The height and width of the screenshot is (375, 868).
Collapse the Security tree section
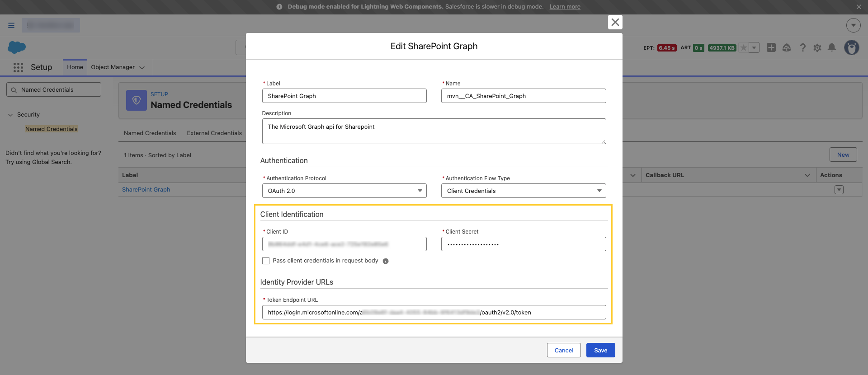tap(10, 115)
